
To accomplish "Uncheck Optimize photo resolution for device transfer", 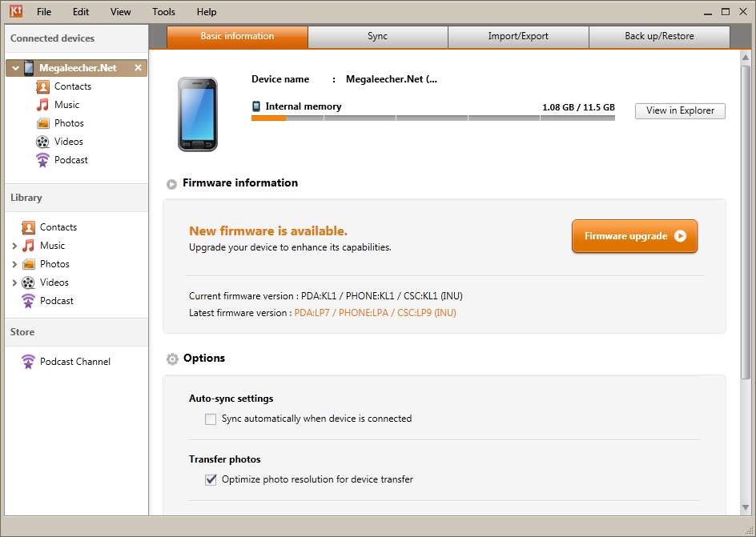I will pyautogui.click(x=211, y=479).
